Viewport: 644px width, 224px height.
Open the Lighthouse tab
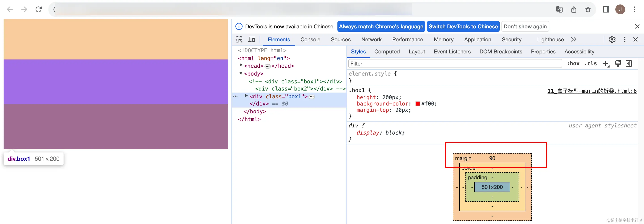[x=550, y=39]
